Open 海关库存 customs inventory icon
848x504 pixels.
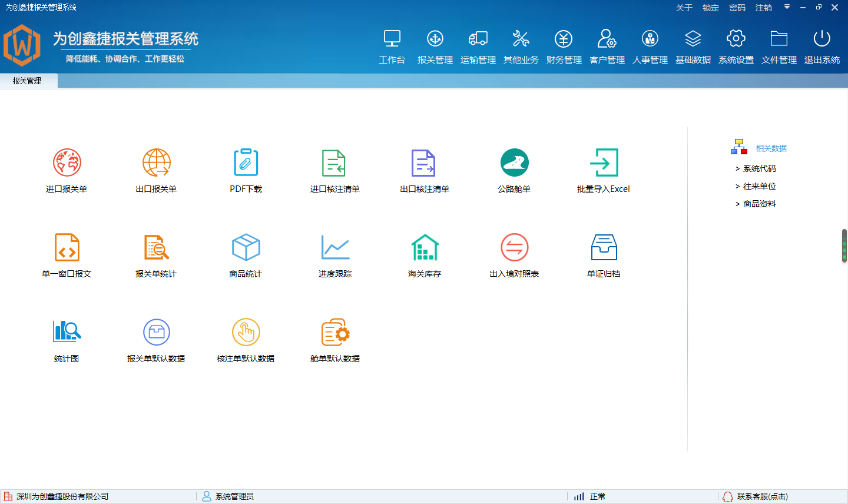coord(425,248)
